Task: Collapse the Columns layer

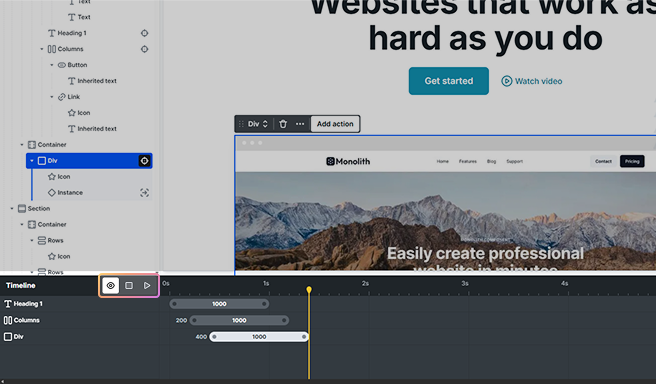Action: click(42, 49)
